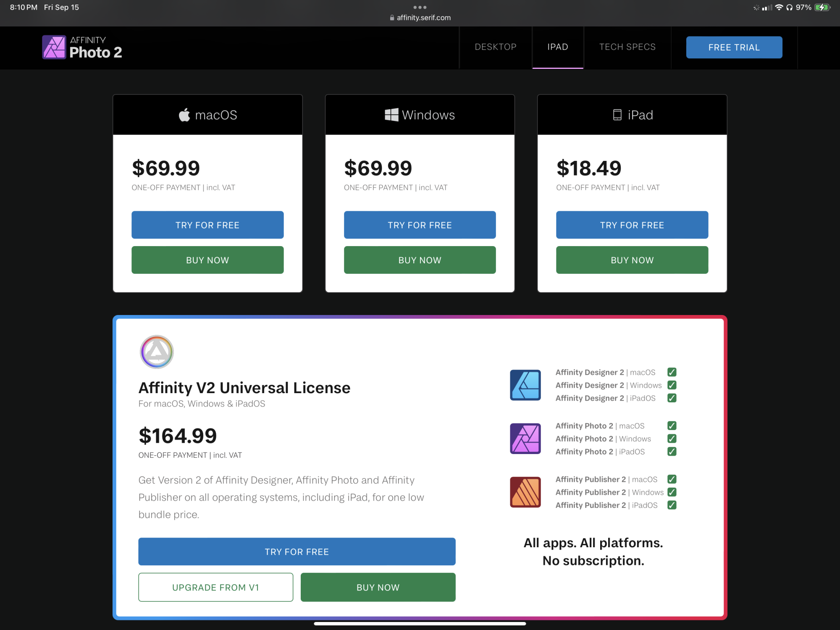
Task: Click the Affinity Photo 2 logo icon in header
Action: [x=54, y=47]
